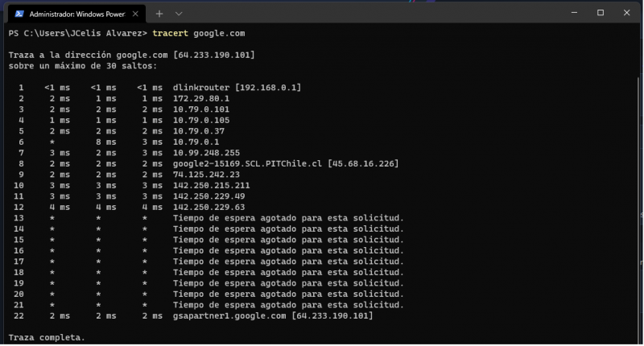Screen dimensions: 644x346
Task: Click the google2-15169.SCL.PITChile.cl hostname
Action: click(247, 163)
